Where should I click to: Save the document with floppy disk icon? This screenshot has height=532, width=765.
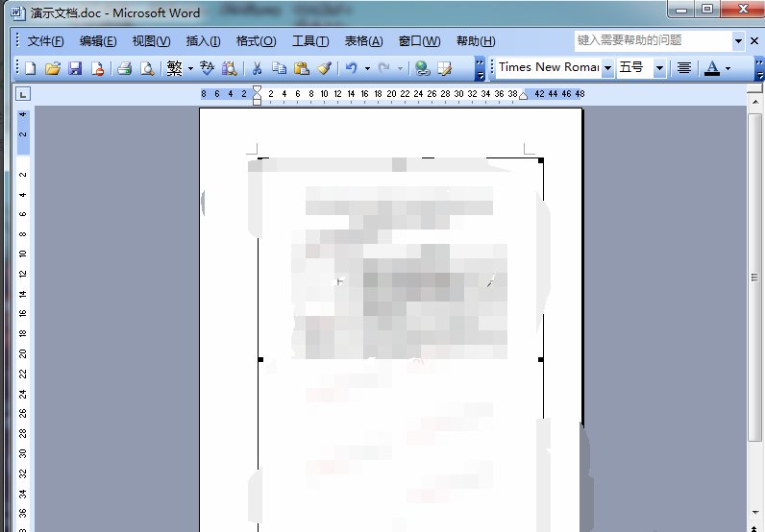click(75, 68)
